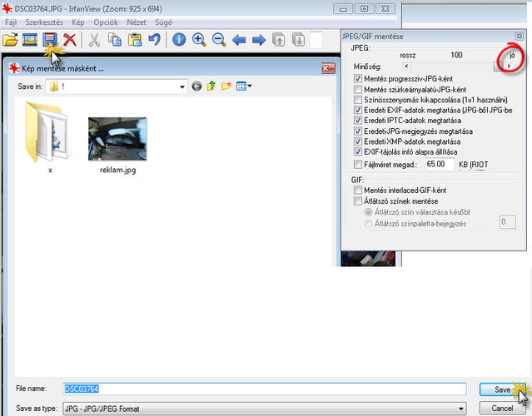Check the Fájlméret megad. option

358,165
